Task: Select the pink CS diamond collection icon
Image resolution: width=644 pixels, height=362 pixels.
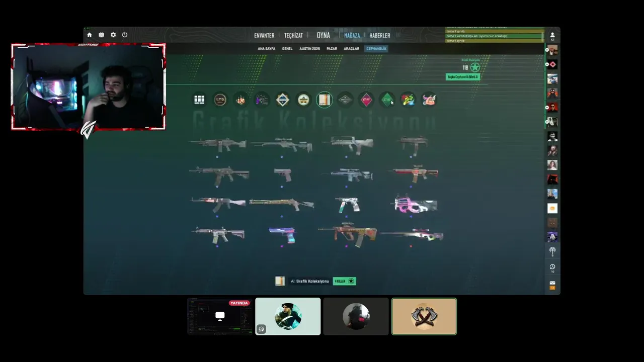Action: tap(366, 100)
